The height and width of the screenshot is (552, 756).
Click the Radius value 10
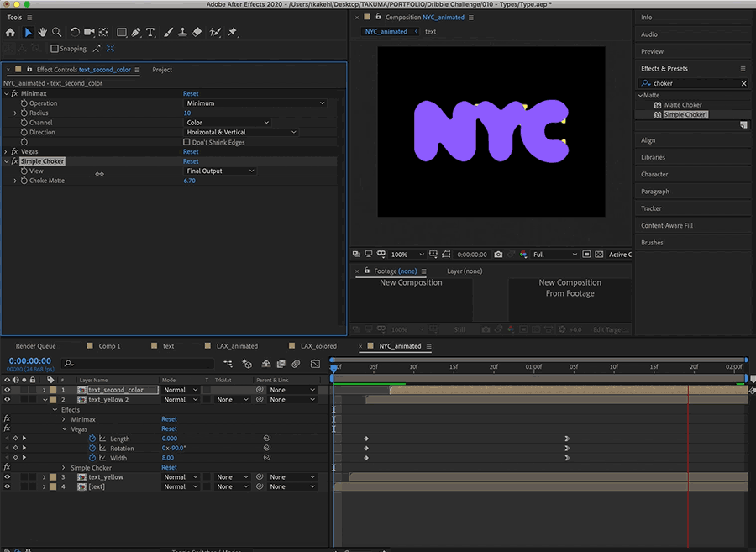pyautogui.click(x=187, y=113)
